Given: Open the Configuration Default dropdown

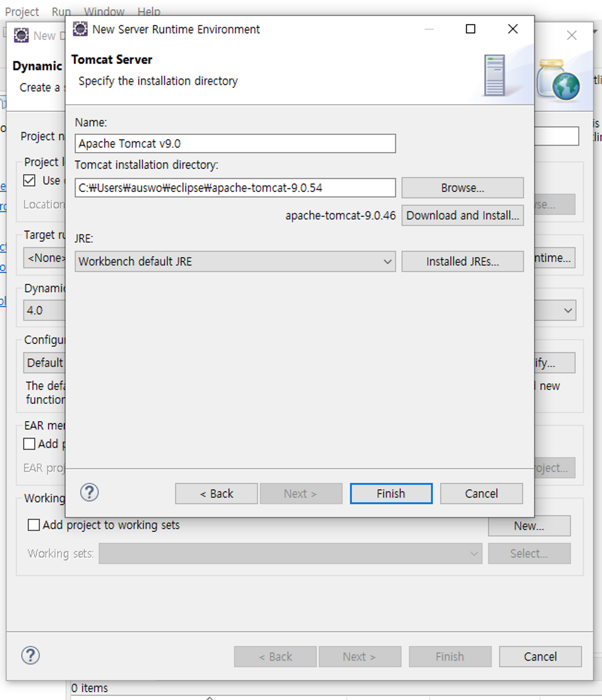Looking at the screenshot, I should [45, 362].
